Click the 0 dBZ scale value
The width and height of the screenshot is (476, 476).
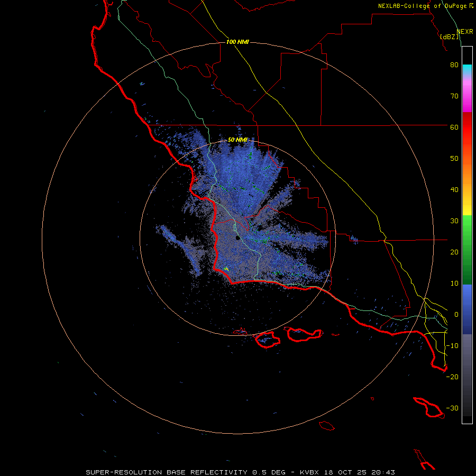pos(456,315)
